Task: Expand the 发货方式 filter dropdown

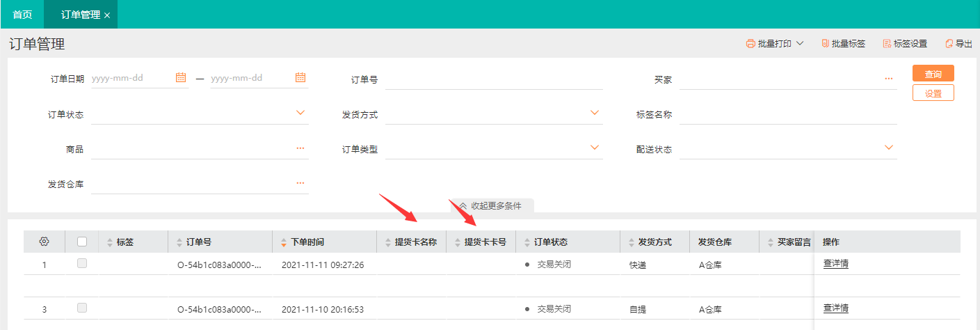Action: 595,113
